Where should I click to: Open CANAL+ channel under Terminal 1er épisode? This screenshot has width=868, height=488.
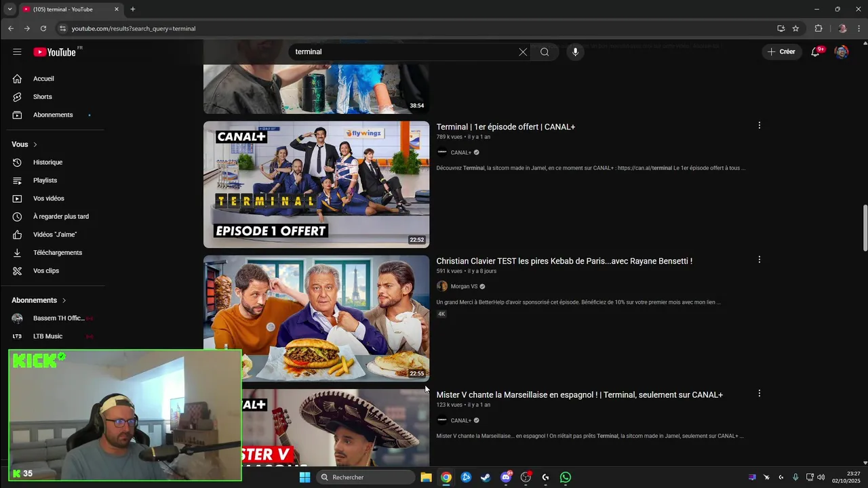460,152
